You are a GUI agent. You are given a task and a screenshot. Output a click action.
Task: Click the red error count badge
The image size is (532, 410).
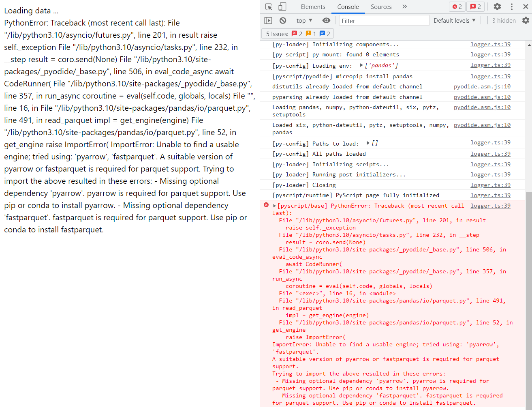[457, 7]
